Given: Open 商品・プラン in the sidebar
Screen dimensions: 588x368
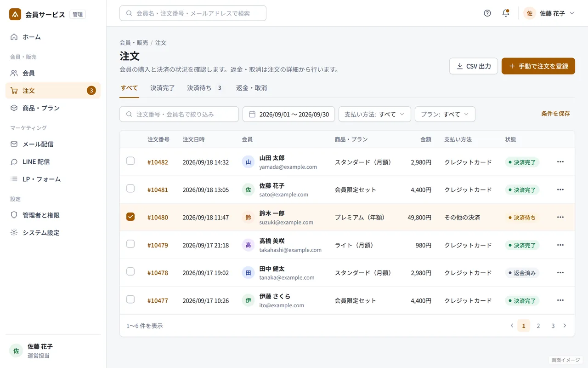Looking at the screenshot, I should coord(53,108).
